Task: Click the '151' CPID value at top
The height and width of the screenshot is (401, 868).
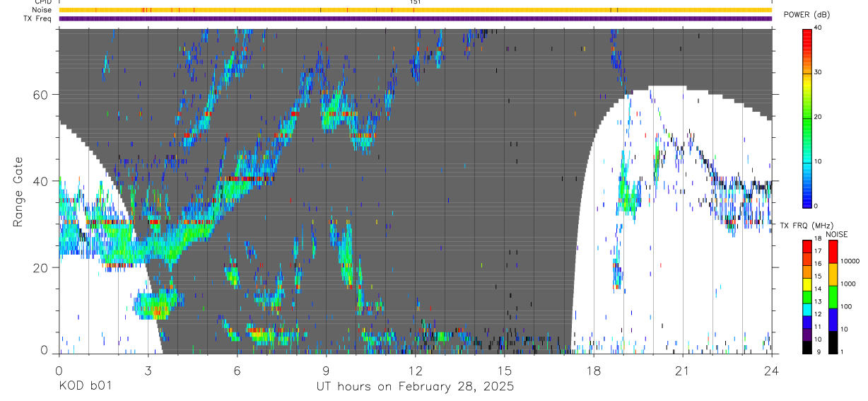Action: [415, 2]
